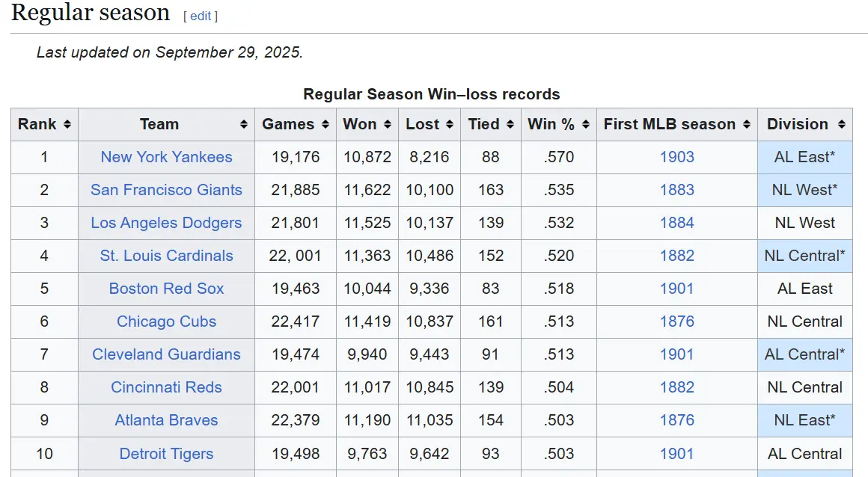868x477 pixels.
Task: Open the St. Louis Cardinals link
Action: click(x=166, y=256)
